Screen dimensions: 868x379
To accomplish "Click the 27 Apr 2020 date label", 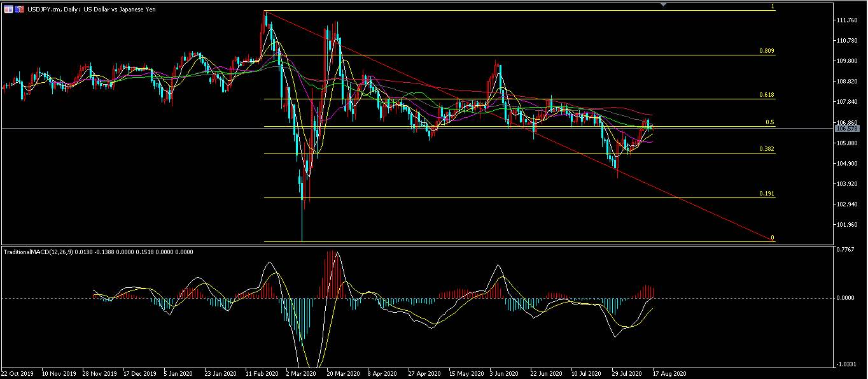I will pos(424,373).
